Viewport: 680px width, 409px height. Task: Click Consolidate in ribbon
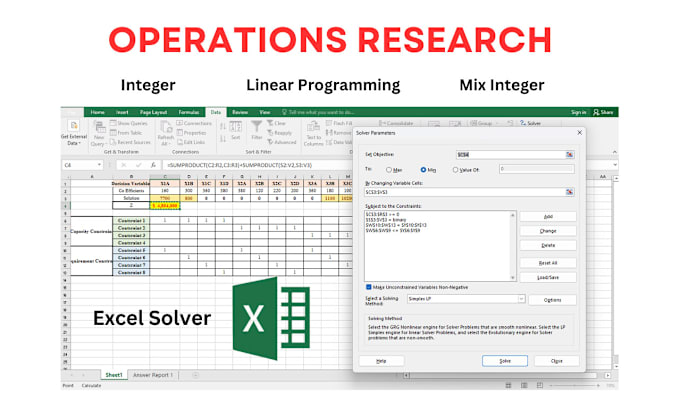click(x=396, y=124)
